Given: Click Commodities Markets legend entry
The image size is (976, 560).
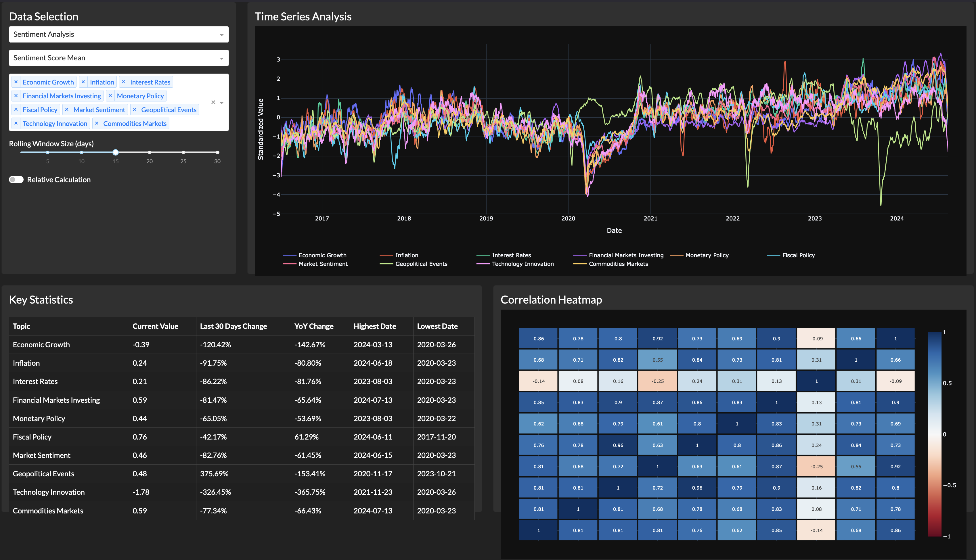Looking at the screenshot, I should point(618,264).
